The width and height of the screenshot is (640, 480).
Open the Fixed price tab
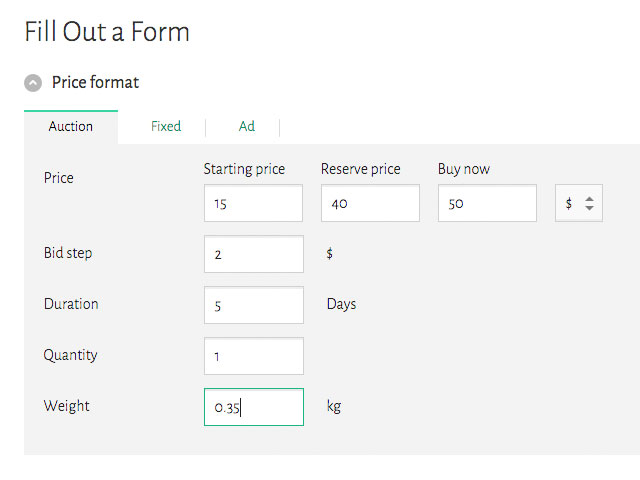(166, 126)
